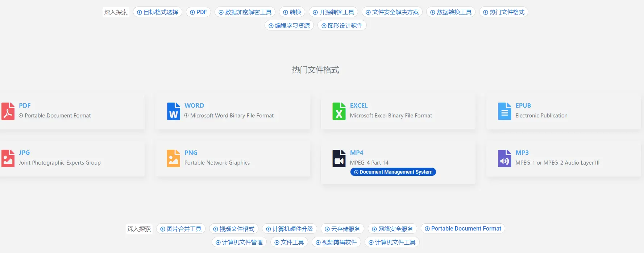Select the 计算机硬件升级 tag
The height and width of the screenshot is (253, 644).
tap(290, 229)
